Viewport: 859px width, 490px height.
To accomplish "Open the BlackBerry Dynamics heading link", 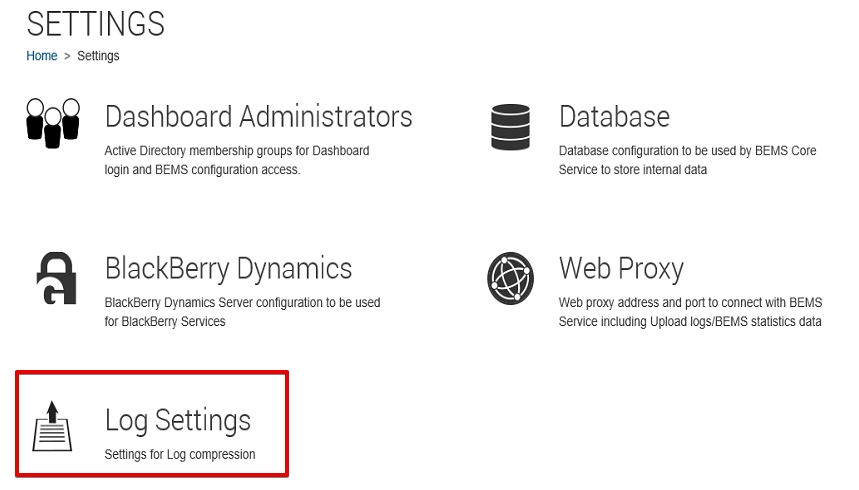I will pos(228,269).
